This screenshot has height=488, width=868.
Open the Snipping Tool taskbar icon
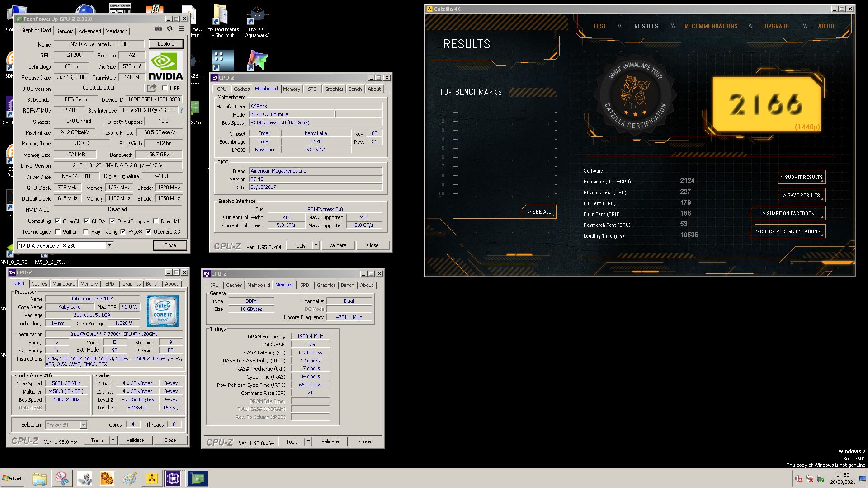pos(62,479)
